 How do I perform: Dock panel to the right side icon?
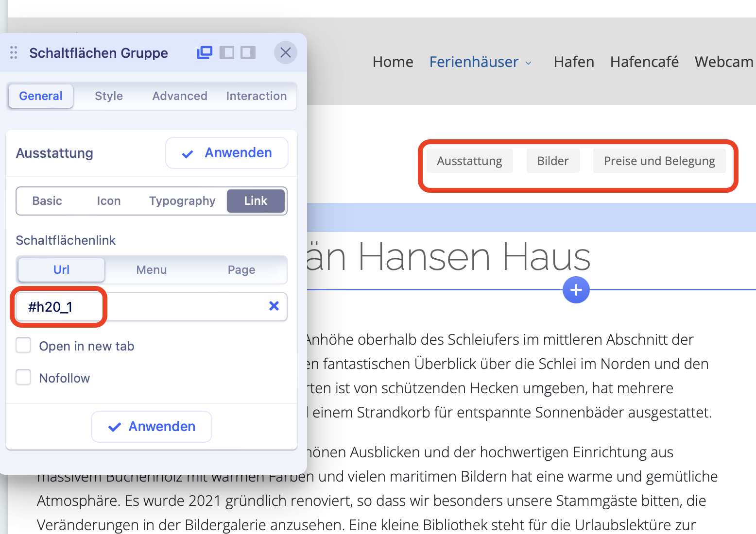click(x=248, y=52)
